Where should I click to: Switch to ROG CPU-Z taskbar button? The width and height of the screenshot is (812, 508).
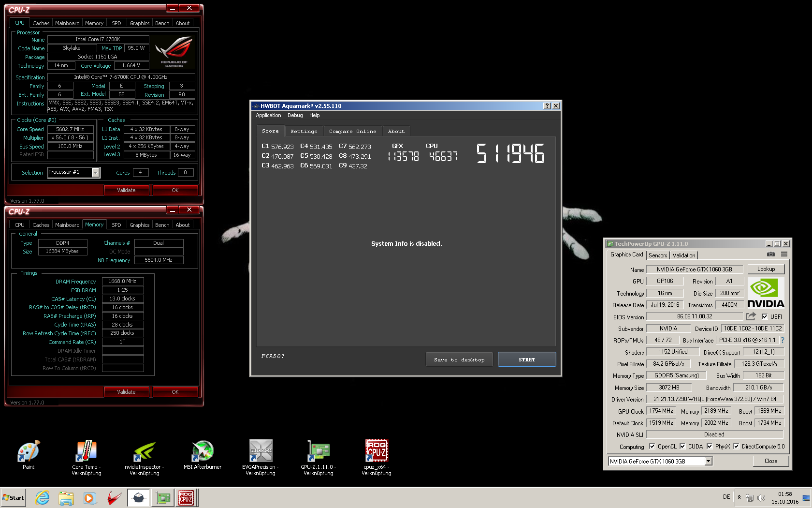pyautogui.click(x=186, y=497)
